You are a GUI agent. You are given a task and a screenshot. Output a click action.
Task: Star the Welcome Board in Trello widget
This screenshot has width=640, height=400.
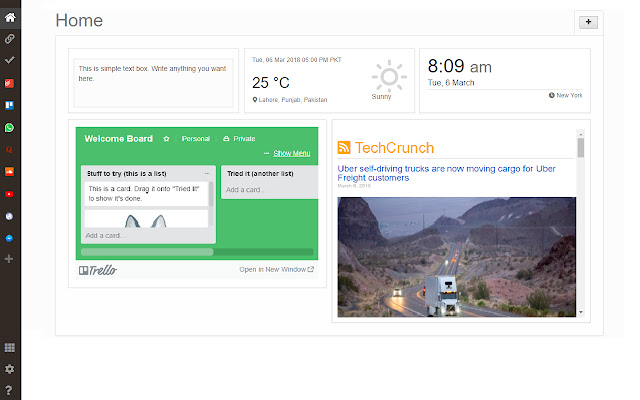click(x=166, y=139)
